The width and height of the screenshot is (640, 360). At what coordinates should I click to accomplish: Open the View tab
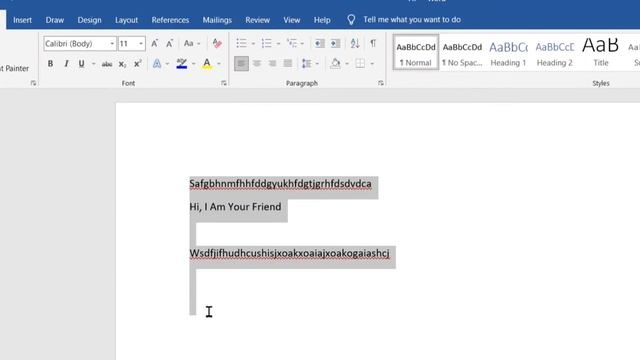click(x=292, y=20)
